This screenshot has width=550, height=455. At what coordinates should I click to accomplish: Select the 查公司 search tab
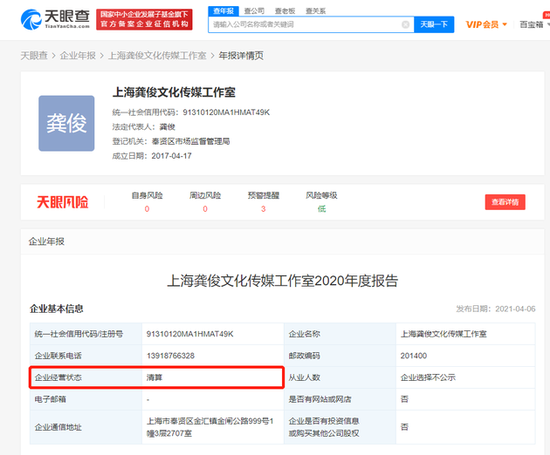254,11
